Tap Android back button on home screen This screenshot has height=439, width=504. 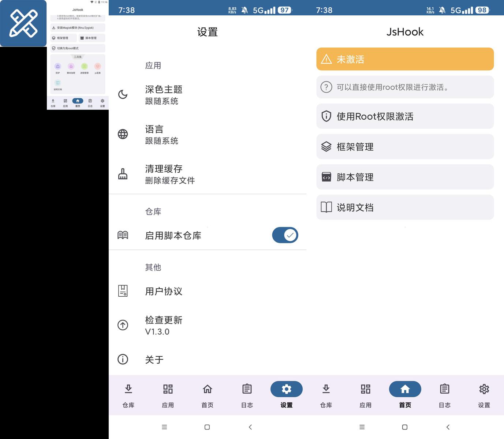pyautogui.click(x=448, y=427)
